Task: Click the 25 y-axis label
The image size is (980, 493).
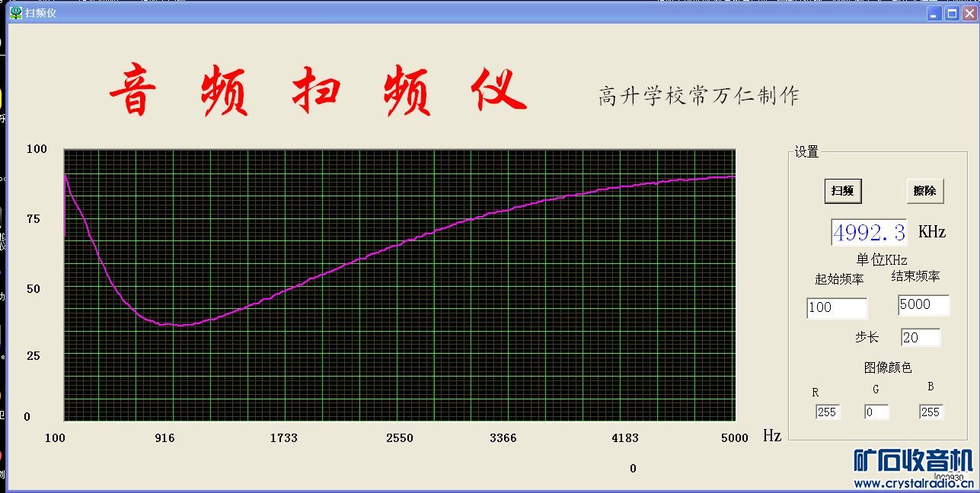Action: click(34, 356)
